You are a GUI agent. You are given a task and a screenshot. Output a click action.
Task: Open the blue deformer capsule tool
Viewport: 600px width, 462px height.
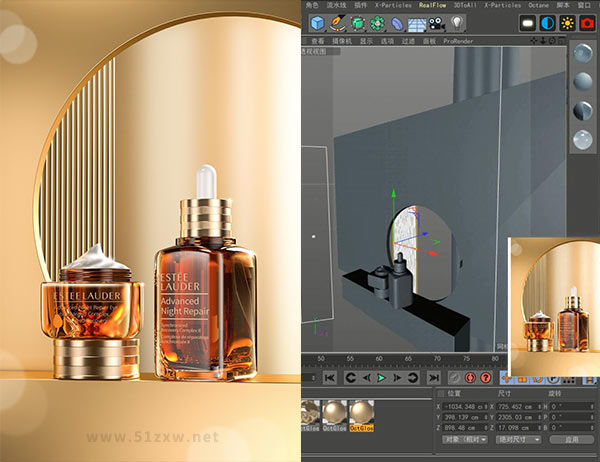coord(397,24)
